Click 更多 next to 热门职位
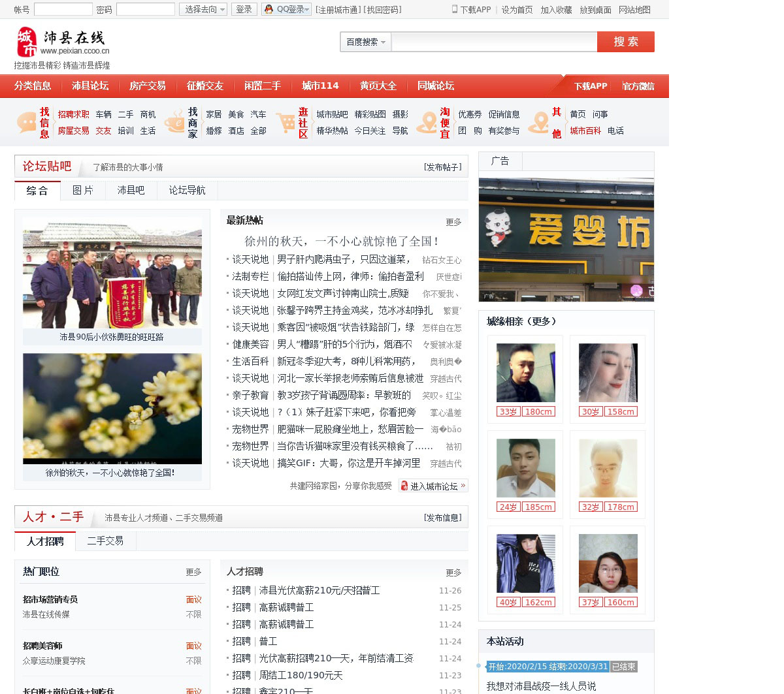This screenshot has width=784, height=694. (193, 572)
